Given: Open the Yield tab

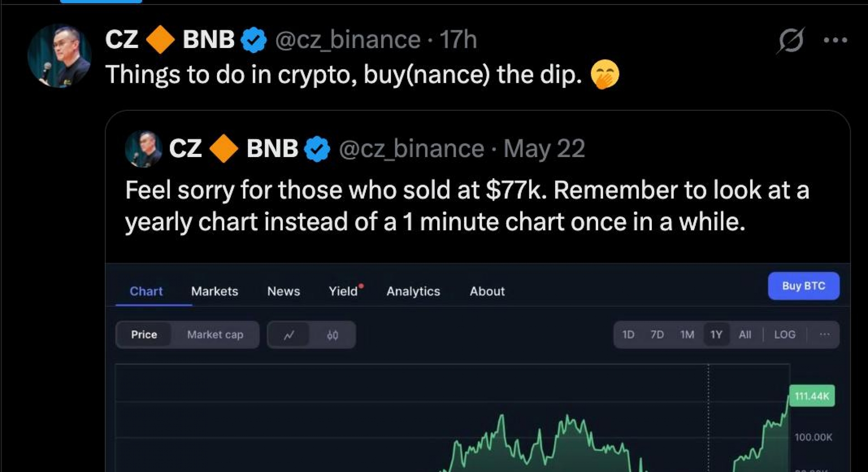Looking at the screenshot, I should coord(343,291).
